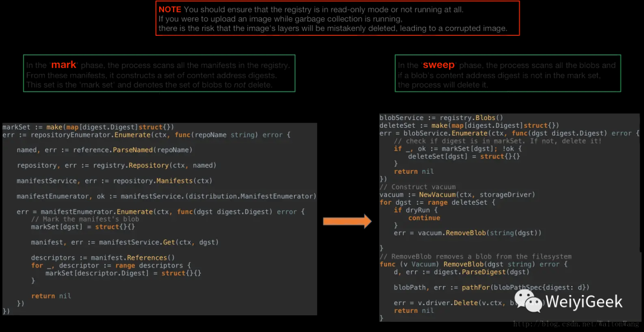Click the repository.Manifests(ctx) line
Image resolution: width=644 pixels, height=332 pixels.
114,180
